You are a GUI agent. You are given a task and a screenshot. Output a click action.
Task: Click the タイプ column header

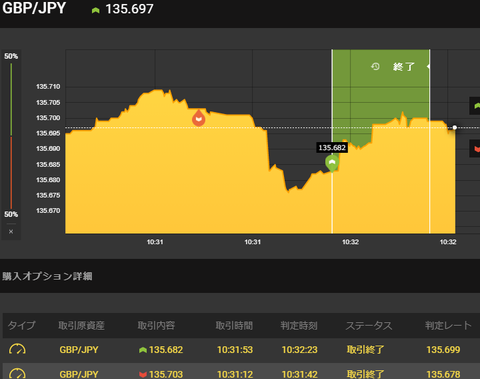coord(21,325)
